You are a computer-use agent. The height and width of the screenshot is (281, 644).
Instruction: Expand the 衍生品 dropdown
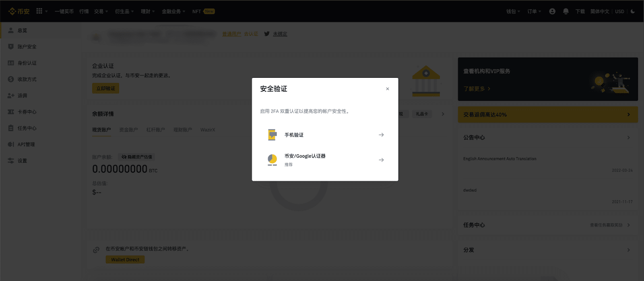pos(124,11)
